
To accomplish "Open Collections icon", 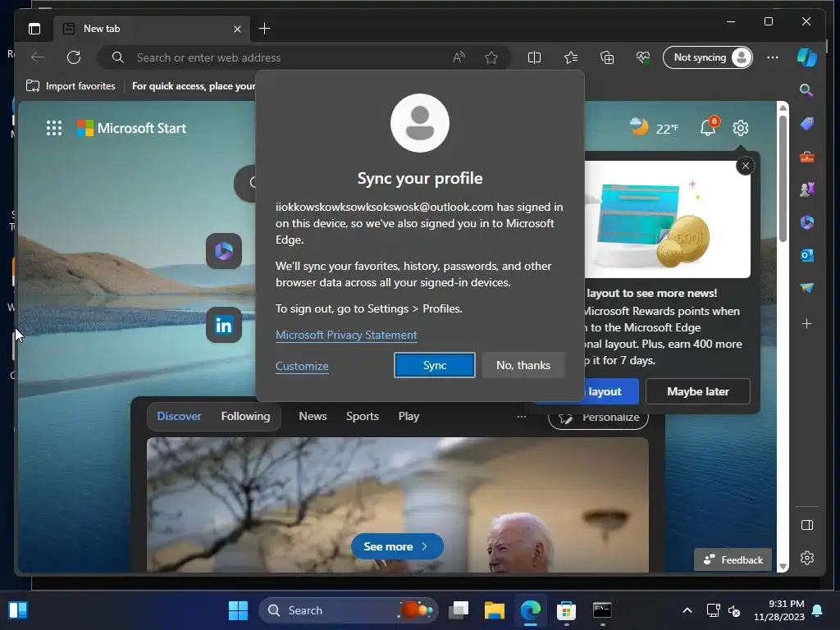I will tap(607, 57).
